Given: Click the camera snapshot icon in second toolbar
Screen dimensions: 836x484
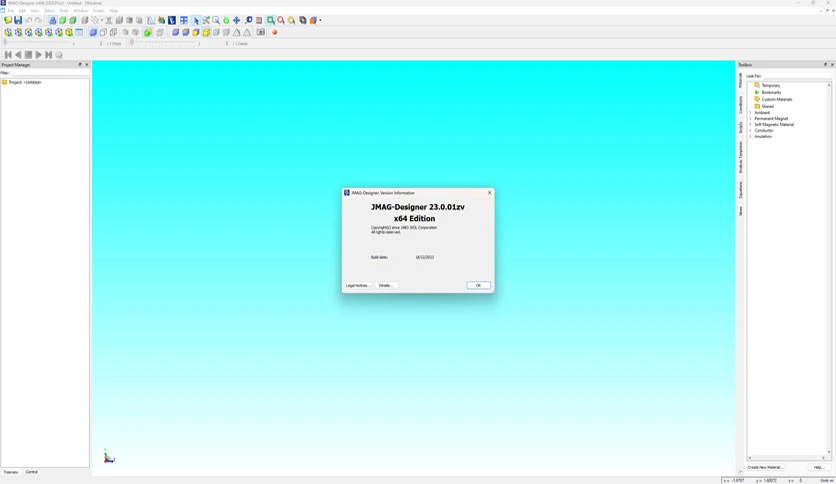Looking at the screenshot, I should 261,33.
